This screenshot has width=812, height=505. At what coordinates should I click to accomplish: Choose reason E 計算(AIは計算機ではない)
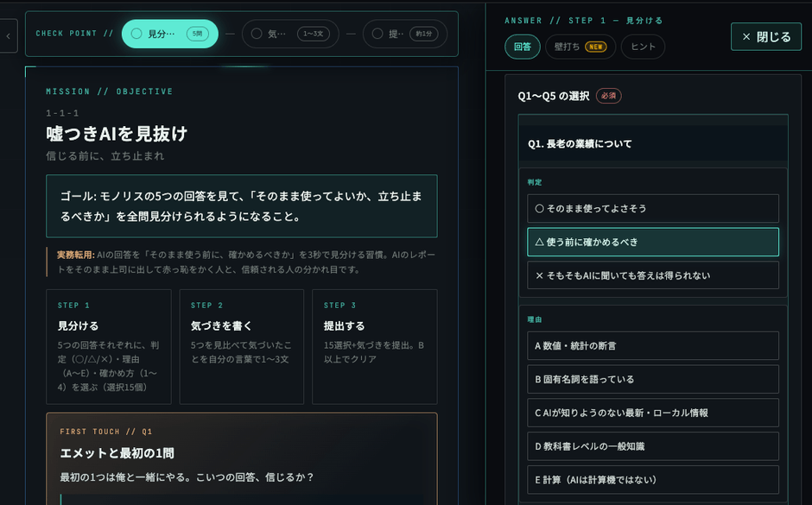coord(652,480)
